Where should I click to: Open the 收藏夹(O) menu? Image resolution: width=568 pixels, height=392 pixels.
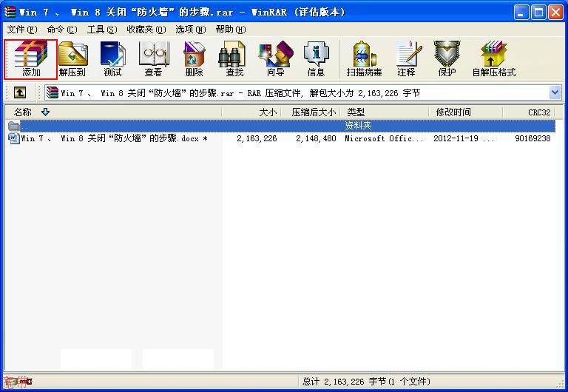point(146,30)
